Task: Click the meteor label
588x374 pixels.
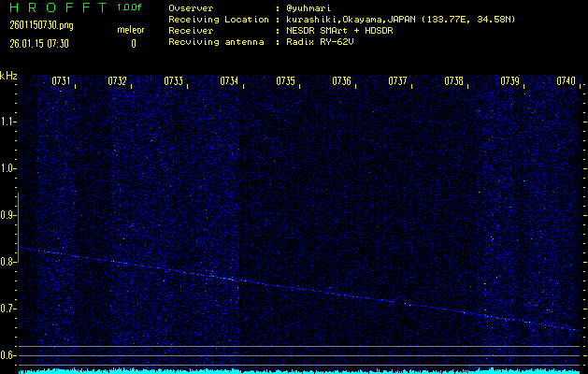Action: [130, 29]
